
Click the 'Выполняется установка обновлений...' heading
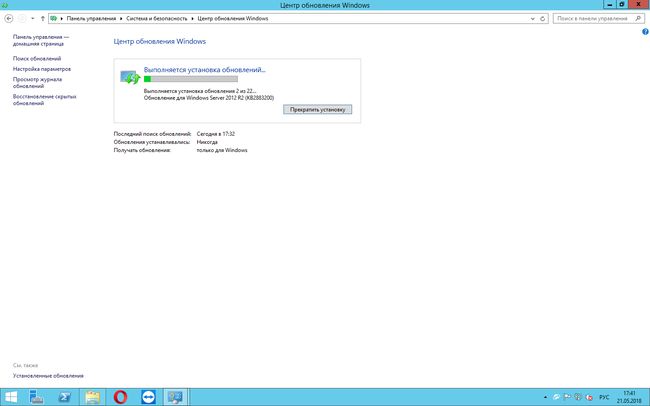coord(204,70)
